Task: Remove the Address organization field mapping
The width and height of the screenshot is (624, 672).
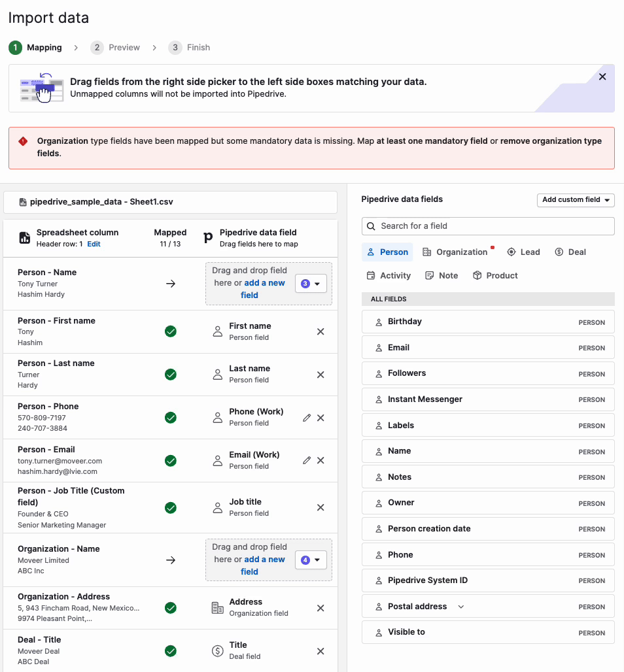Action: [321, 608]
